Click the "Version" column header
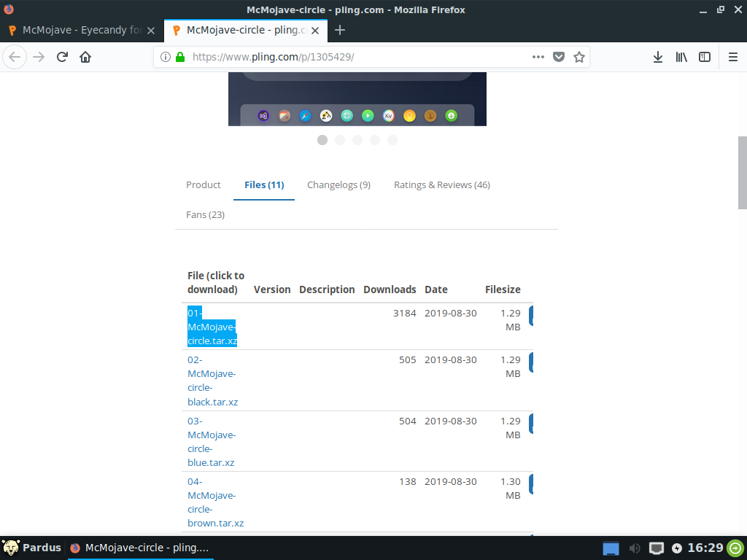Image resolution: width=747 pixels, height=560 pixels. [272, 289]
